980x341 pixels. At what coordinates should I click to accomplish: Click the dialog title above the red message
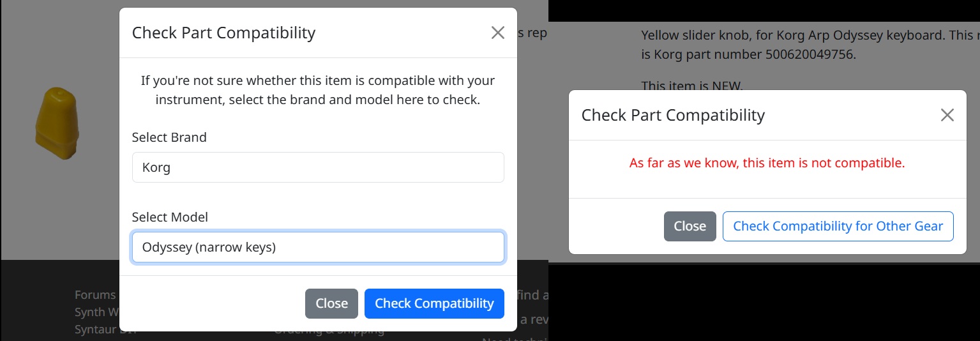[x=673, y=115]
